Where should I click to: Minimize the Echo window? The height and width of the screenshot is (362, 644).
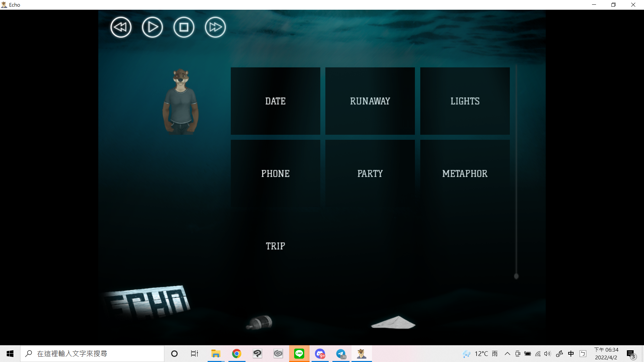tap(594, 5)
